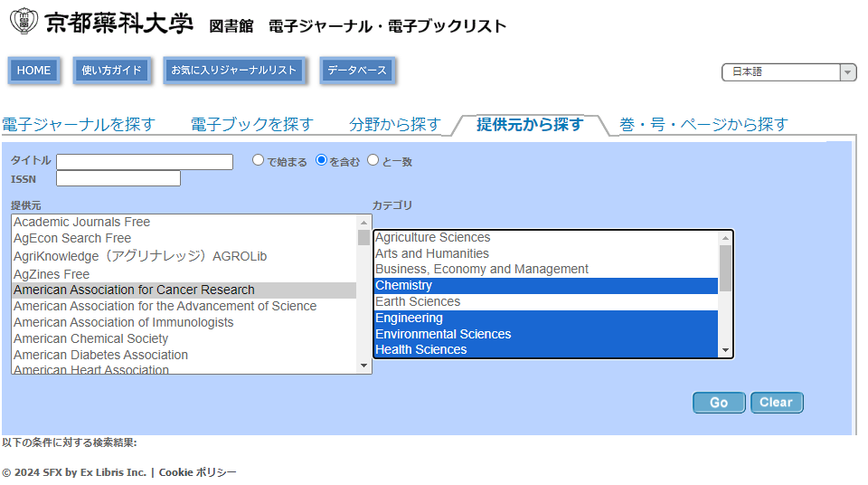Select the と一致 radio button

click(x=373, y=160)
